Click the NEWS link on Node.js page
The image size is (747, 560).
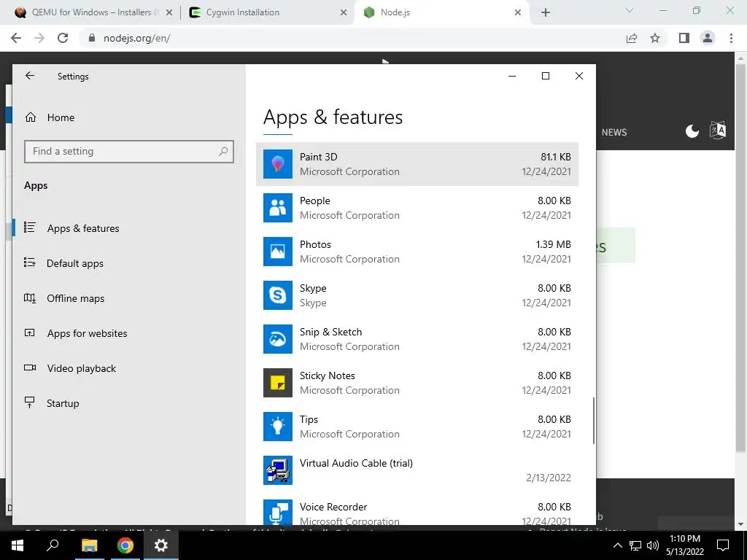click(614, 133)
